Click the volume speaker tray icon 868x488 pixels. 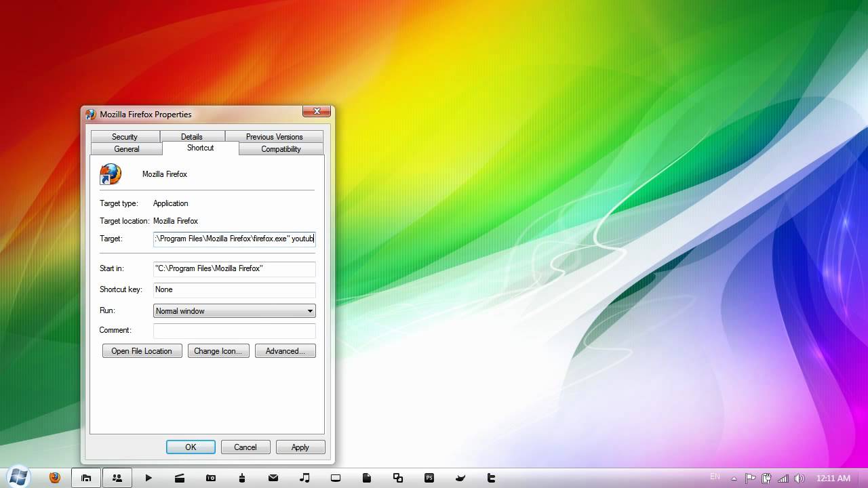tap(799, 478)
